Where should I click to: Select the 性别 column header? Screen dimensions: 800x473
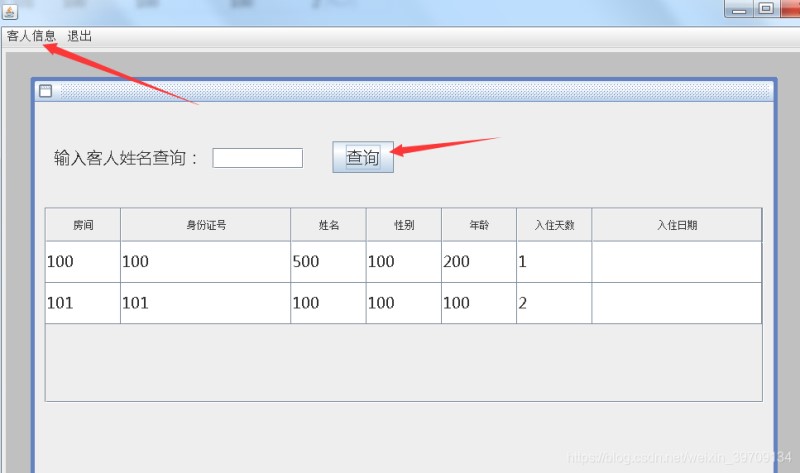pyautogui.click(x=404, y=225)
